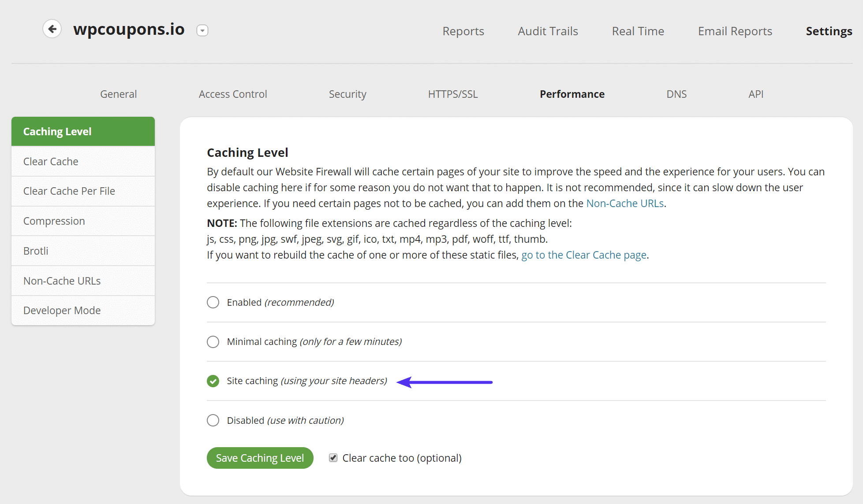Navigate to Reports section
863x504 pixels.
[463, 30]
